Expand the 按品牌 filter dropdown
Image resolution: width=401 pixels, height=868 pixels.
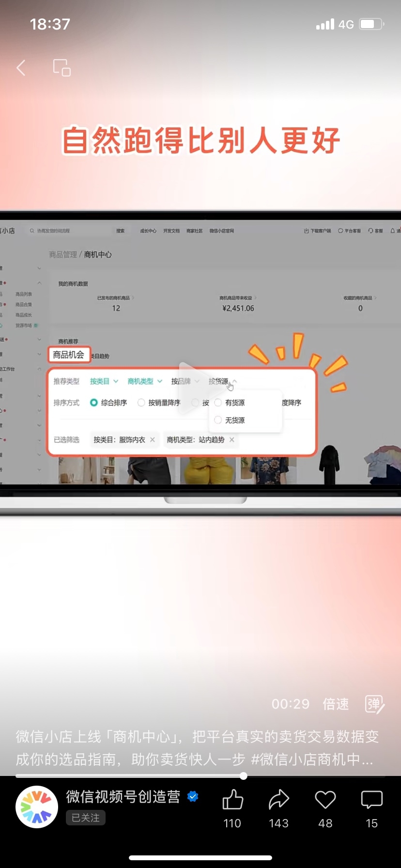185,381
